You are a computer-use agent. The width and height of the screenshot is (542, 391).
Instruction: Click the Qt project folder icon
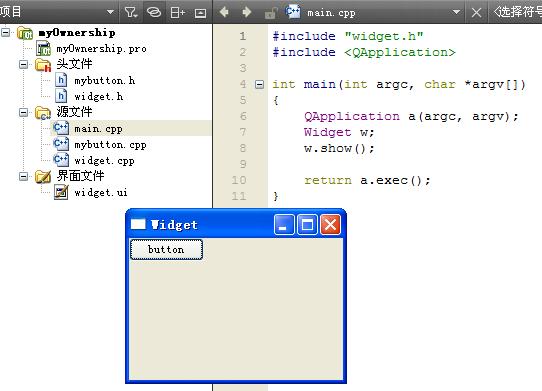(25, 33)
